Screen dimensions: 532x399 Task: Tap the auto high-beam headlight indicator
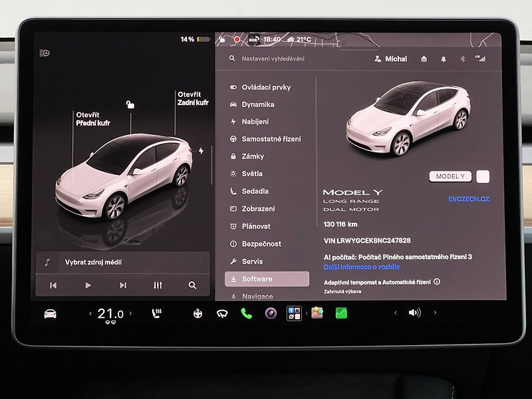click(45, 53)
